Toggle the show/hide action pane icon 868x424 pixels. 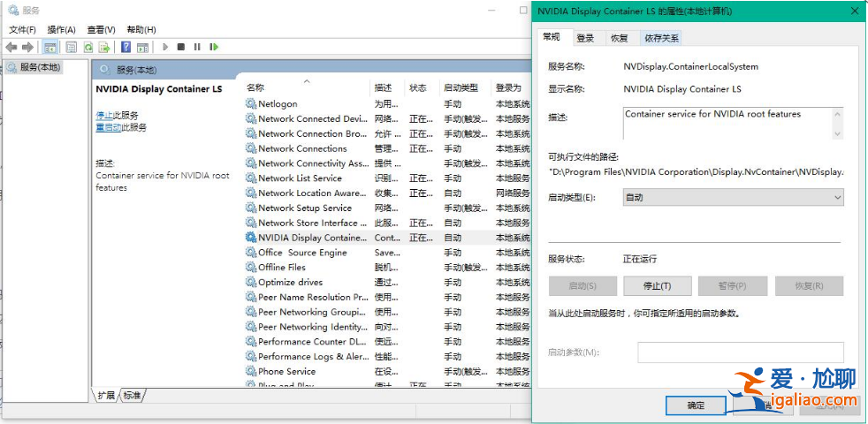click(143, 47)
